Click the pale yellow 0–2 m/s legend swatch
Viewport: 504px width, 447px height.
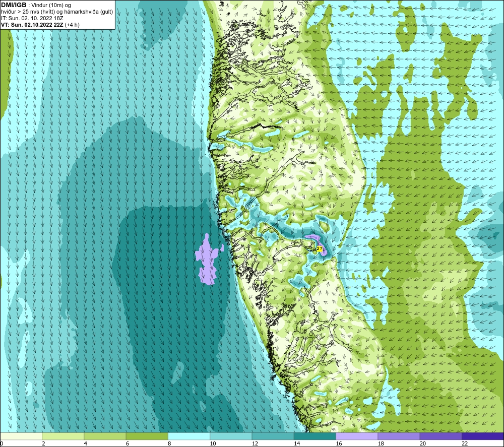coord(21,436)
